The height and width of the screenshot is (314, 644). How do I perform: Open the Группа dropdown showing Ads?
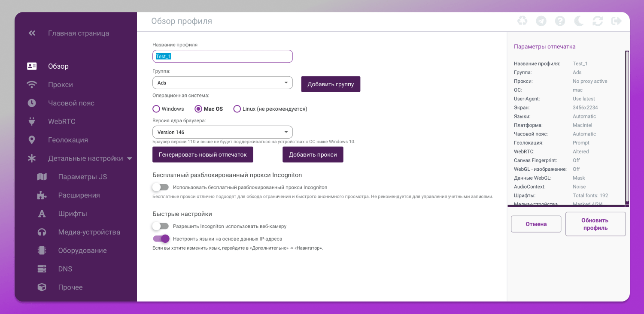(x=222, y=83)
